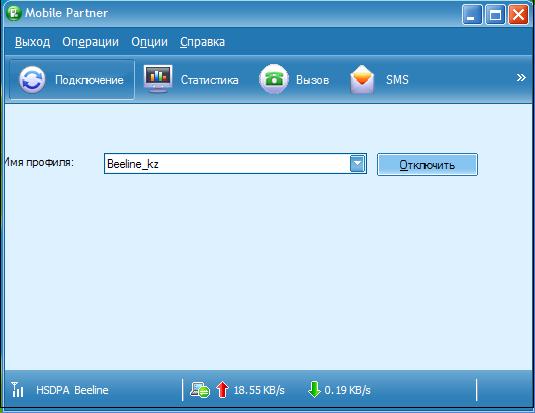Open the Статистика tab label
The image size is (535, 413).
[x=209, y=80]
